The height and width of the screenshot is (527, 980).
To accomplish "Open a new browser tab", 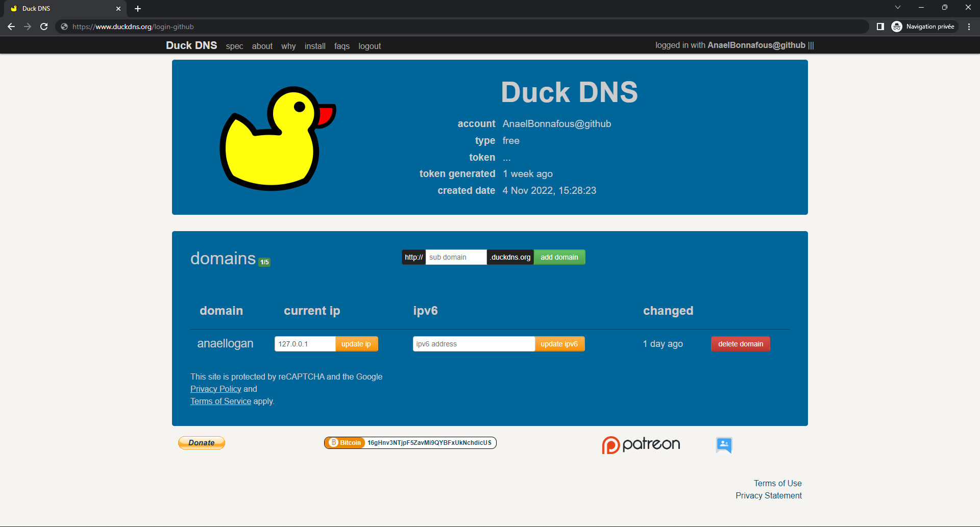I will 138,9.
